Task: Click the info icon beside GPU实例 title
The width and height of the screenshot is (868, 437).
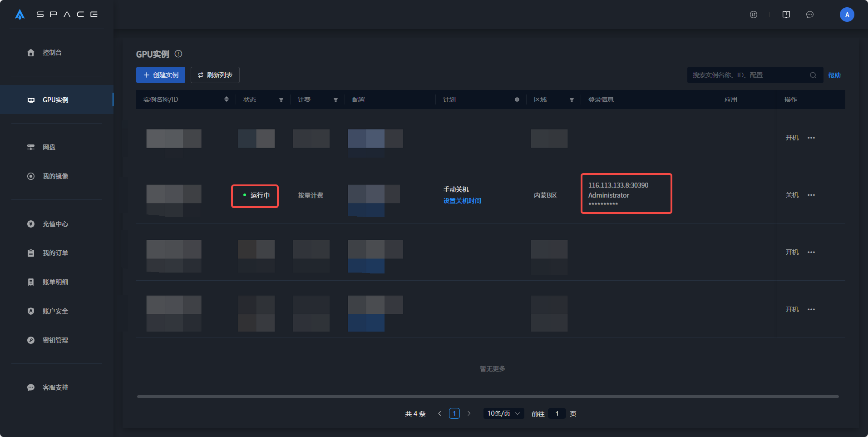Action: (178, 54)
